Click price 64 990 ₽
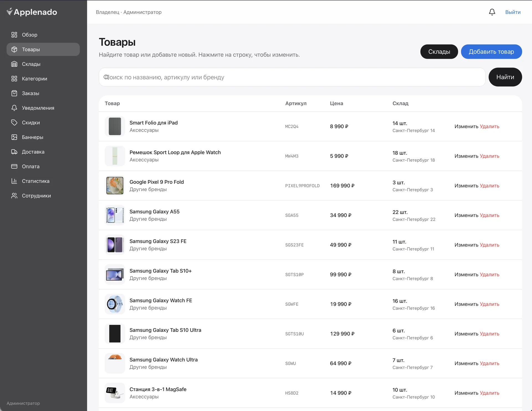This screenshot has height=411, width=532. 341,363
